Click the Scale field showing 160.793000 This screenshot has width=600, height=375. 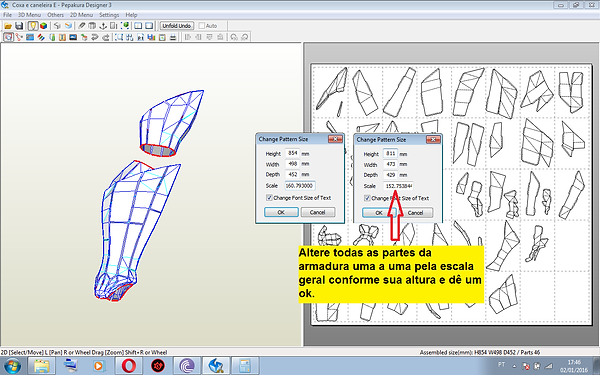300,186
